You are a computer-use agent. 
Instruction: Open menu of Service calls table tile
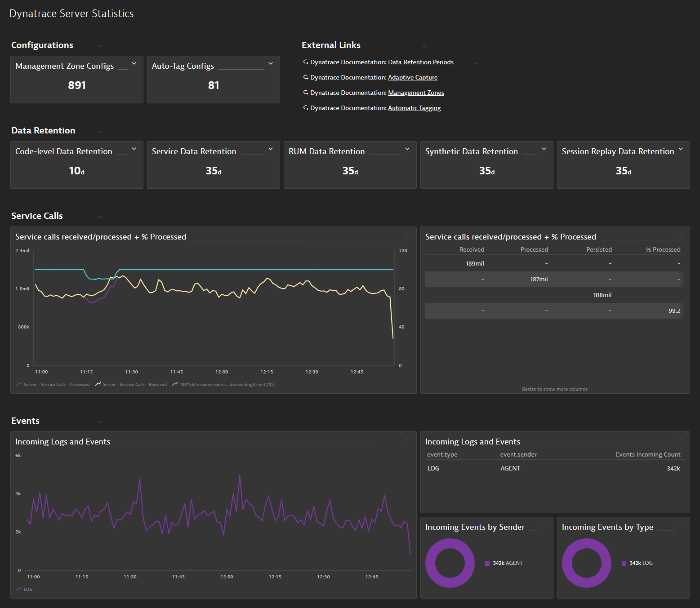click(681, 234)
